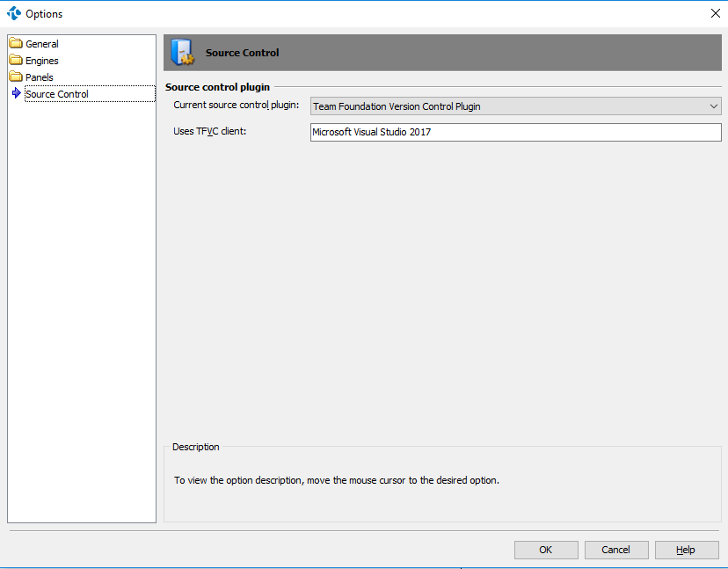This screenshot has height=569, width=728.
Task: Click the Description group label
Action: 195,447
